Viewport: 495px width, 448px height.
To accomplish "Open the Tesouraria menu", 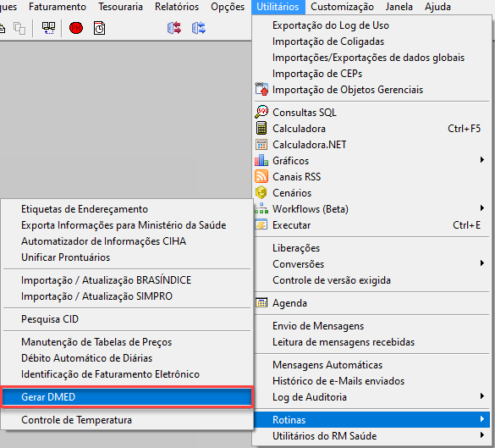I will pyautogui.click(x=120, y=7).
